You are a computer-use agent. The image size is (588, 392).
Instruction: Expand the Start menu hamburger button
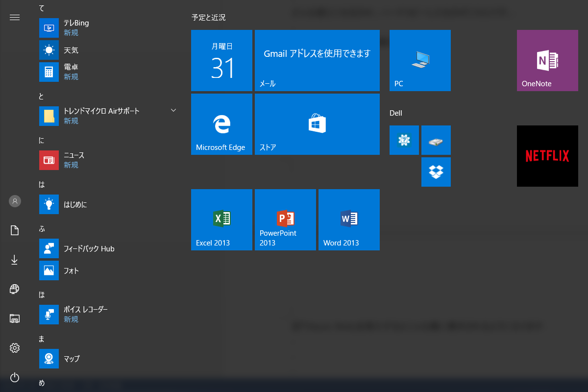15,17
